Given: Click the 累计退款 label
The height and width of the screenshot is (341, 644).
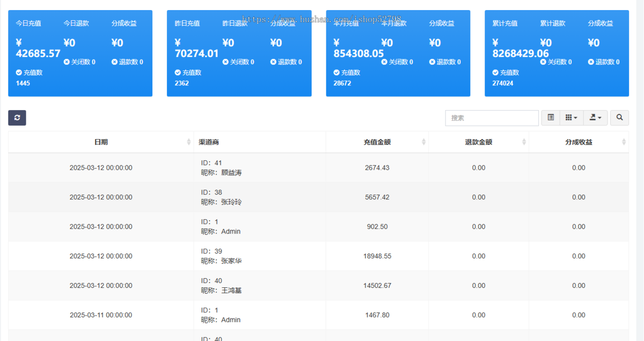Looking at the screenshot, I should 553,24.
